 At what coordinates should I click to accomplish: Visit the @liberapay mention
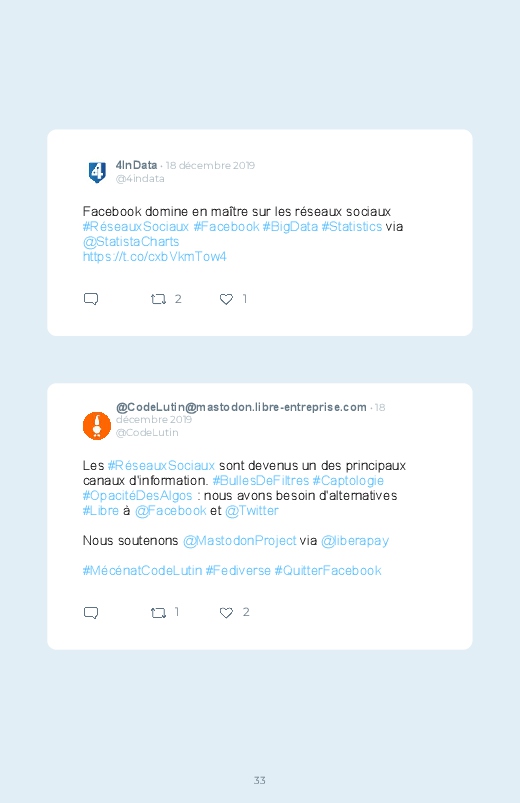pyautogui.click(x=355, y=541)
